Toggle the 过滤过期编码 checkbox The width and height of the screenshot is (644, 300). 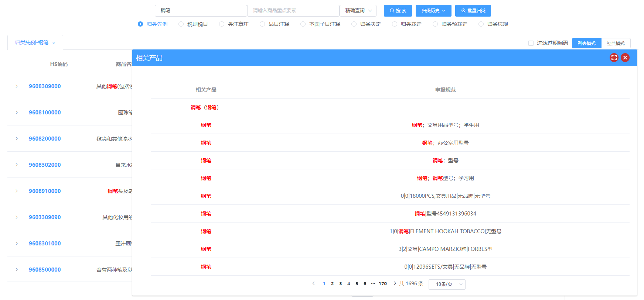(531, 43)
